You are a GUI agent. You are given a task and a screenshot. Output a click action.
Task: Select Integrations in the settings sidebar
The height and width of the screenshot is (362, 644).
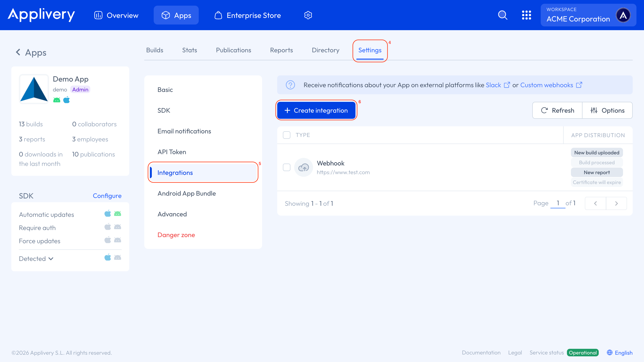[175, 173]
